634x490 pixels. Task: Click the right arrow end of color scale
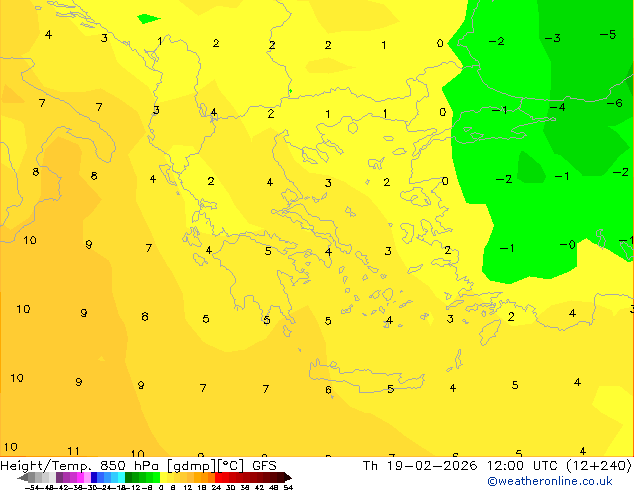tap(287, 478)
